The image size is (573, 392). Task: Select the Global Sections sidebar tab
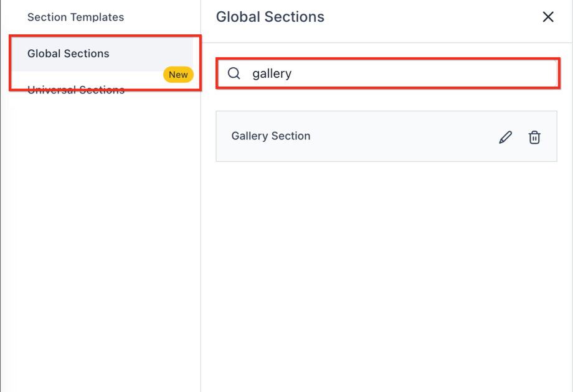click(69, 54)
